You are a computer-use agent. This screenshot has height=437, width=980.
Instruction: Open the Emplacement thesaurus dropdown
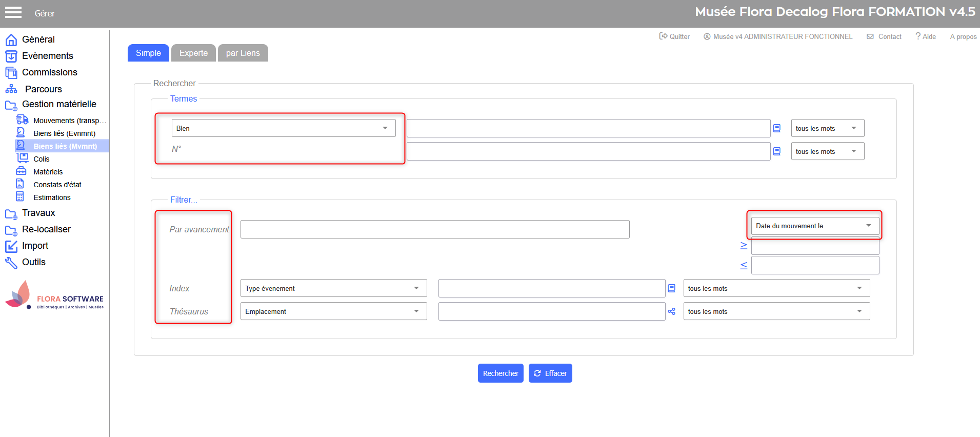[x=333, y=311]
